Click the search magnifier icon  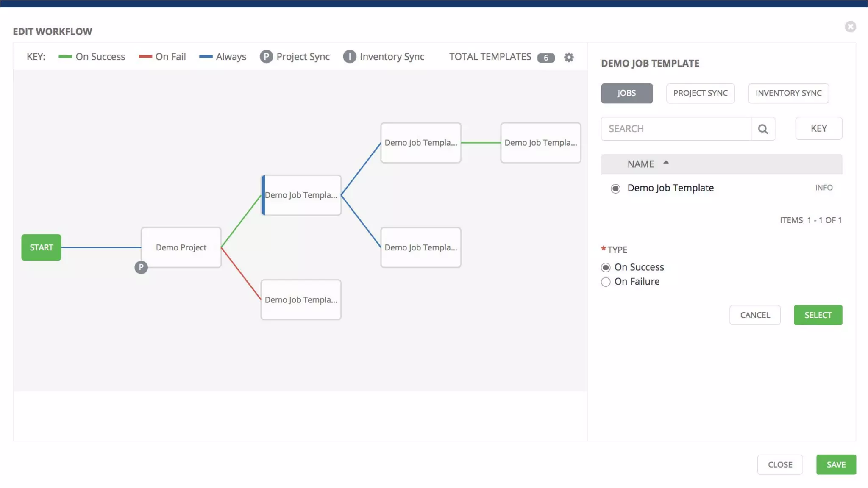coord(763,129)
